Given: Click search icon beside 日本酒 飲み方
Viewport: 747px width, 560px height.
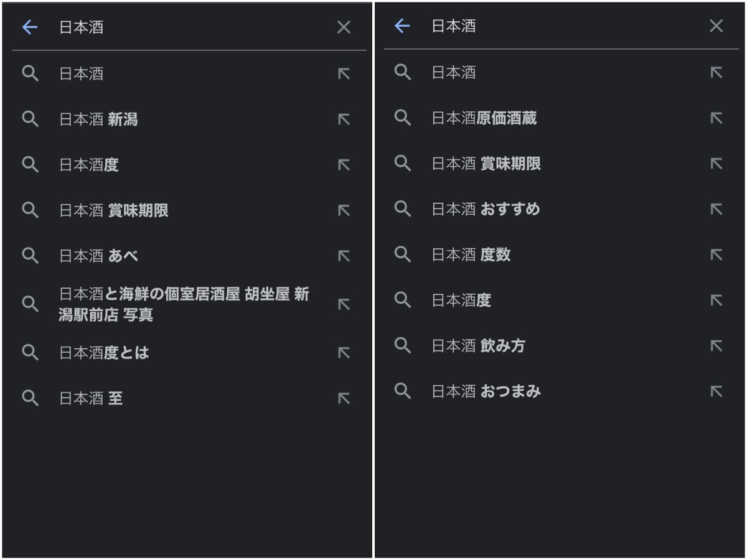Looking at the screenshot, I should pyautogui.click(x=403, y=345).
